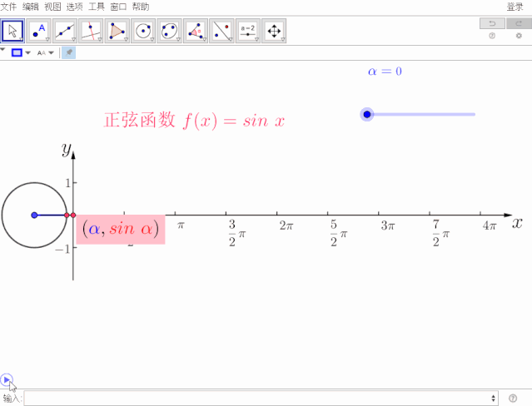This screenshot has width=532, height=406.
Task: Click the Undo button
Action: [492, 23]
